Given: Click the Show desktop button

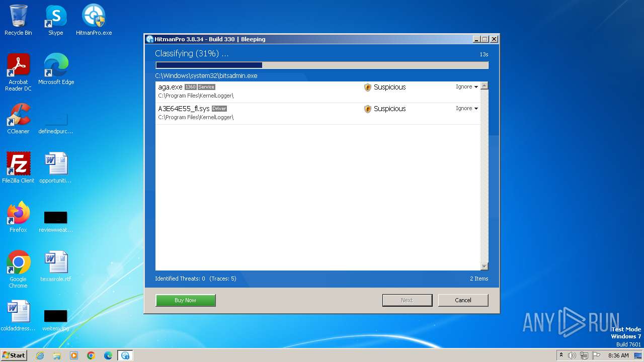Looking at the screenshot, I should [638, 355].
